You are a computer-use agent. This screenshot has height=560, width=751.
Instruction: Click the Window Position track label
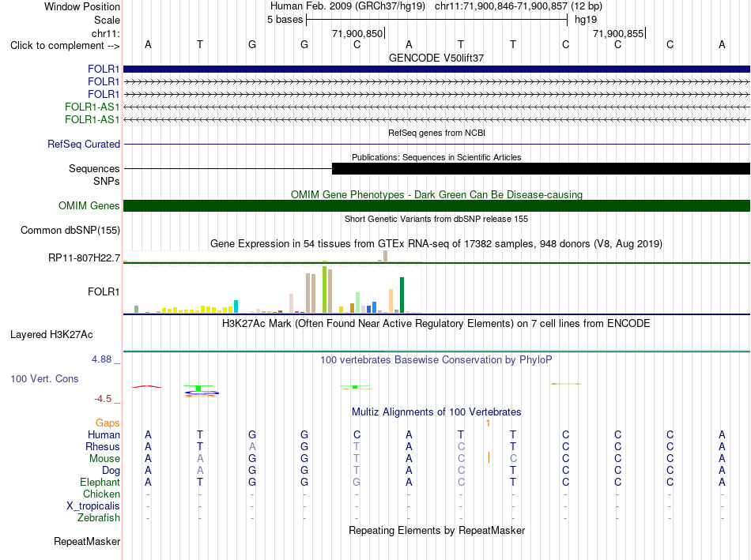82,6
